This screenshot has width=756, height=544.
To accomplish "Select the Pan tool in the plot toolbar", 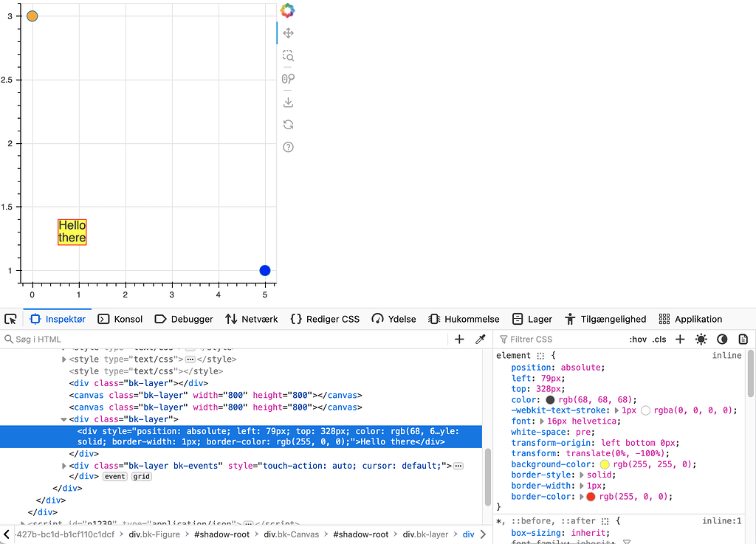I will 289,33.
